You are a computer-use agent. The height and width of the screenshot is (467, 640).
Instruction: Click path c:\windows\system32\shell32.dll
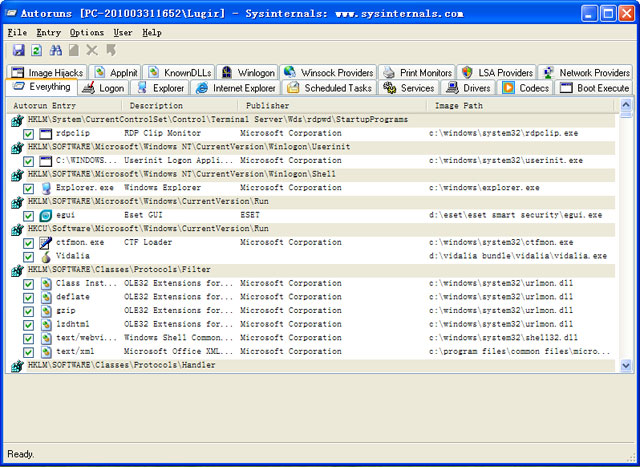503,338
